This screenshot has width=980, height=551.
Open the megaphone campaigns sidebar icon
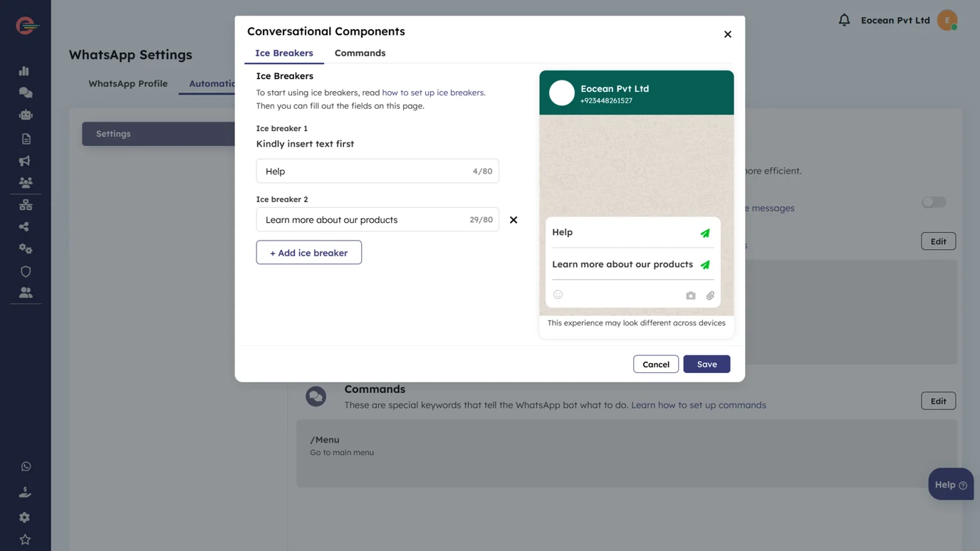(24, 161)
